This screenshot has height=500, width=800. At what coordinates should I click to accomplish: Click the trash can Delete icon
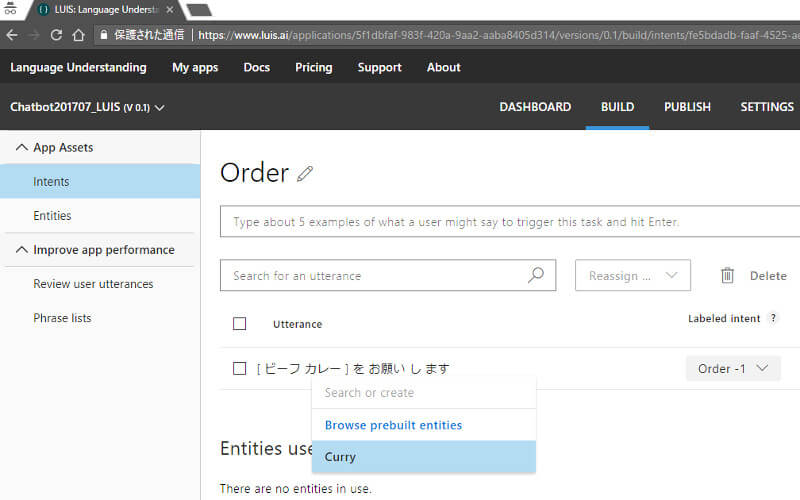pos(727,276)
